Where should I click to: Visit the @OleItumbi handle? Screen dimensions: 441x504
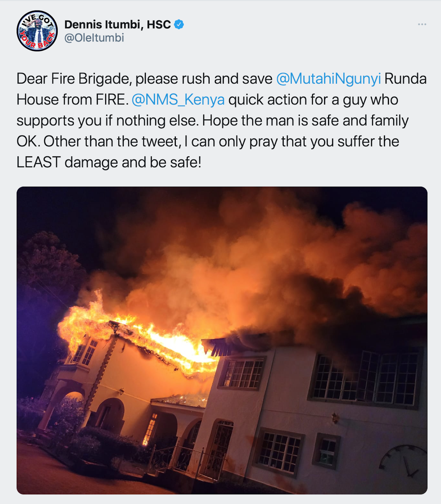(94, 38)
